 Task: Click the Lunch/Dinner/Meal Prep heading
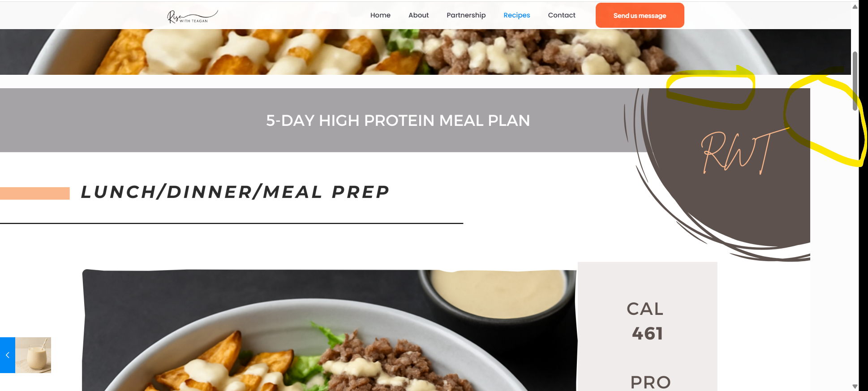coord(235,192)
